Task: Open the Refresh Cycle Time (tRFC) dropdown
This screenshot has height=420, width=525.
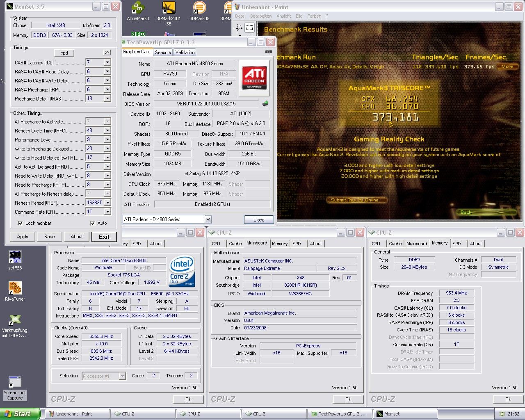Action: (107, 130)
